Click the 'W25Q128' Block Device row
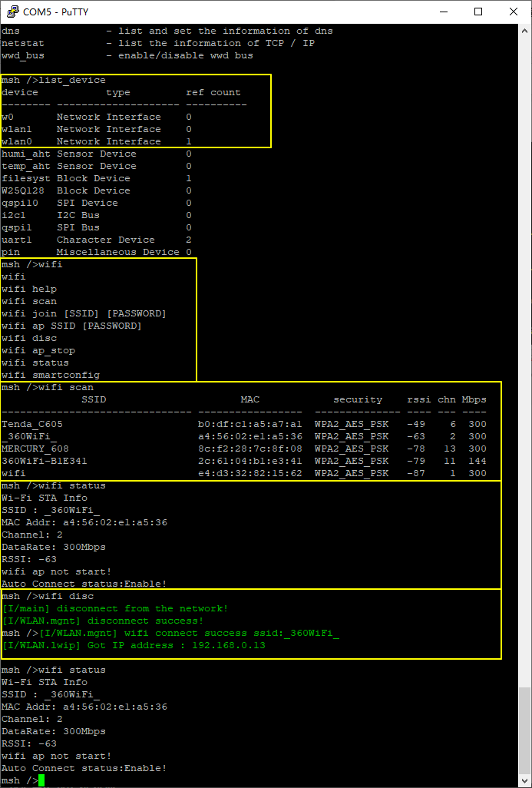 97,190
